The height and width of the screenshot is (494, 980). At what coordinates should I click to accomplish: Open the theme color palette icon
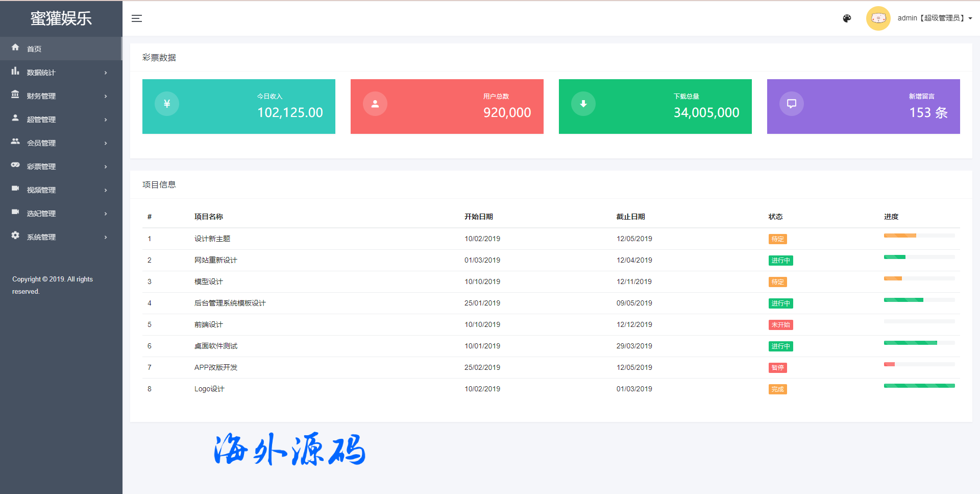(x=847, y=18)
